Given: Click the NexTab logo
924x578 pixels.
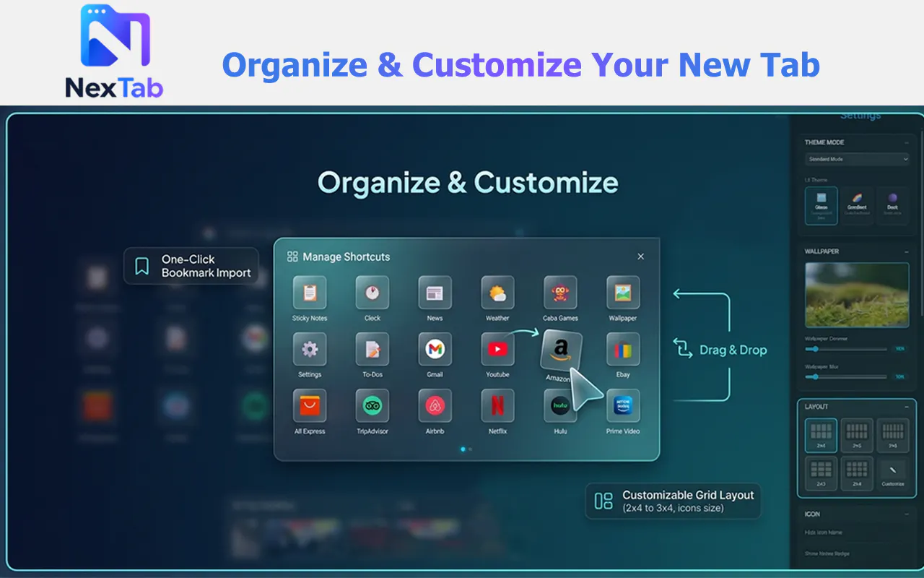Looking at the screenshot, I should 115,51.
